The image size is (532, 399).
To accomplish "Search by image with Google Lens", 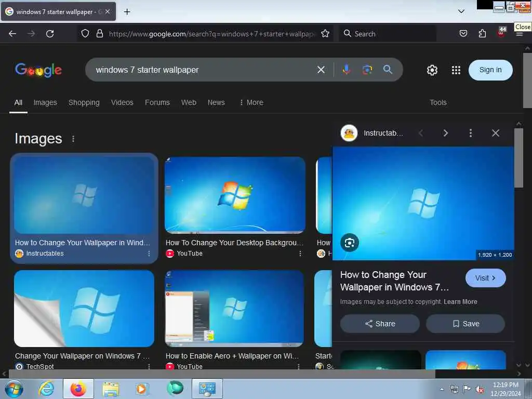I will pyautogui.click(x=367, y=70).
